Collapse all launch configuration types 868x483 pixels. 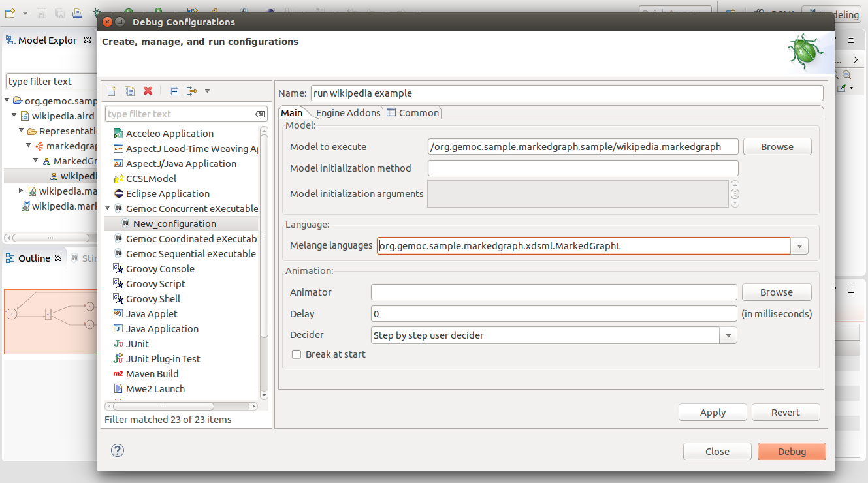(174, 91)
